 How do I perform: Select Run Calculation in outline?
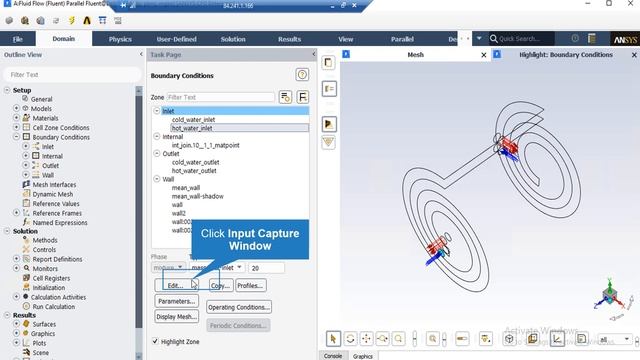[53, 306]
